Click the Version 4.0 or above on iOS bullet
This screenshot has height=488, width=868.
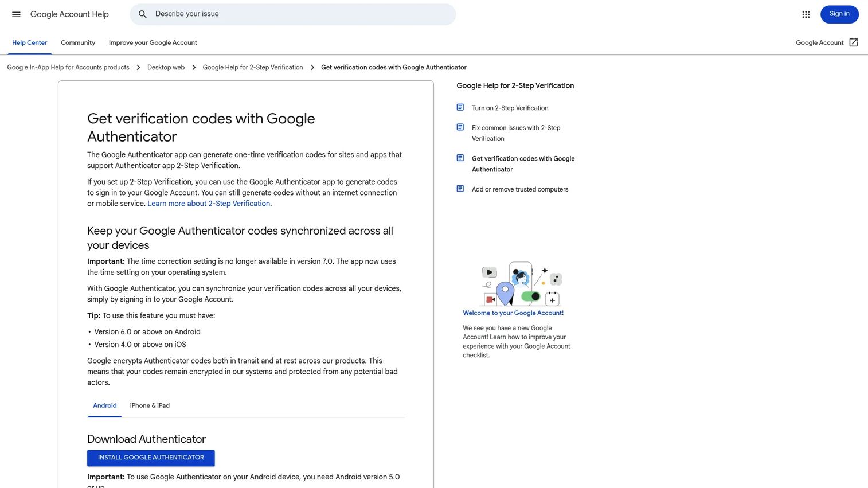tap(140, 345)
